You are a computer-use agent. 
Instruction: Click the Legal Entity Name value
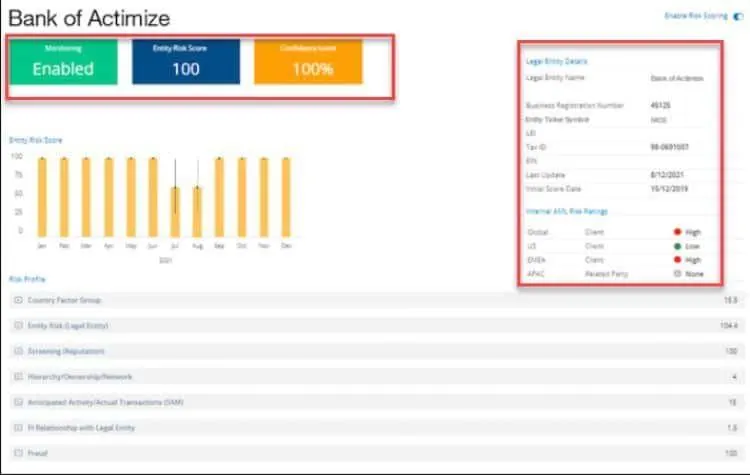click(x=677, y=78)
